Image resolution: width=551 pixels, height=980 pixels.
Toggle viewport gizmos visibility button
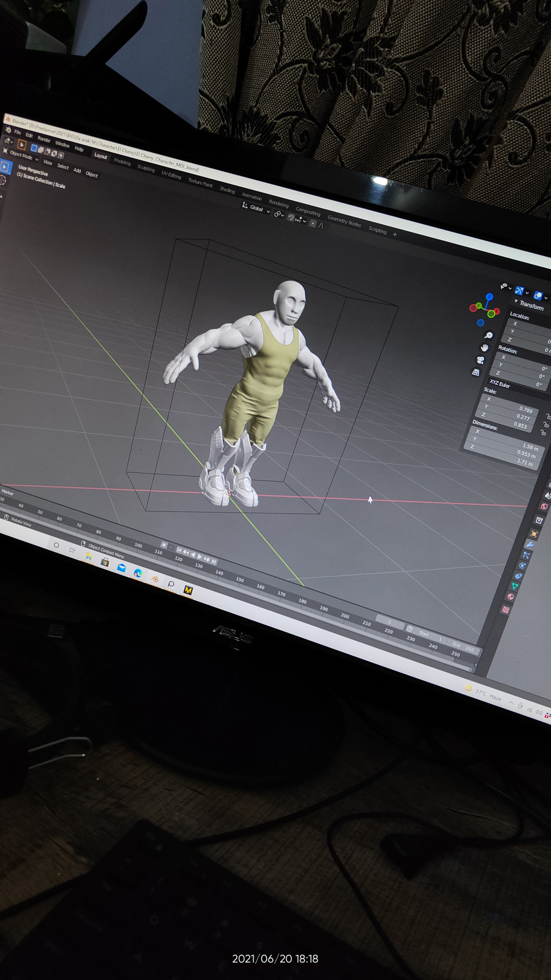(x=520, y=291)
